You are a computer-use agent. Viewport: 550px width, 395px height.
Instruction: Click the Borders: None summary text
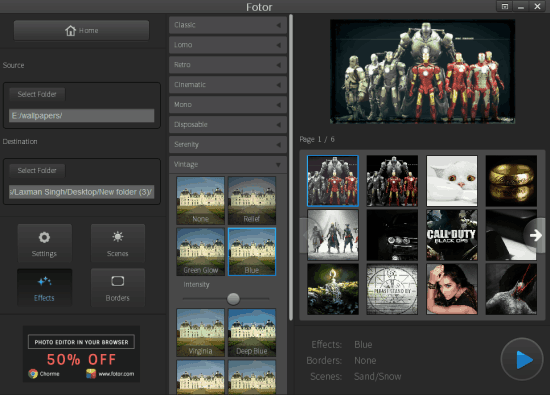coord(341,361)
